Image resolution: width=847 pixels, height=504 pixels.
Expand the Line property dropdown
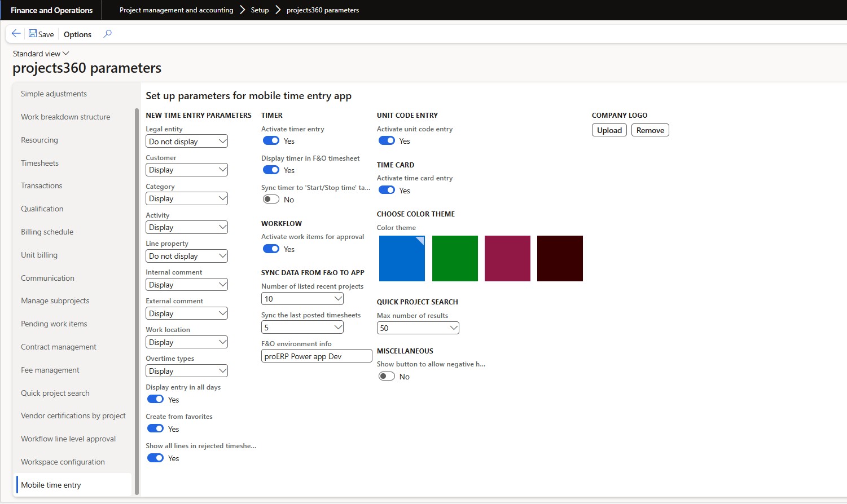[x=186, y=256]
